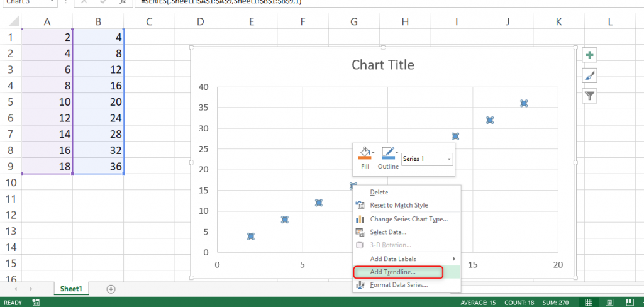Expand the Series 1 chart element dropdown
644x307 pixels.
click(x=450, y=160)
